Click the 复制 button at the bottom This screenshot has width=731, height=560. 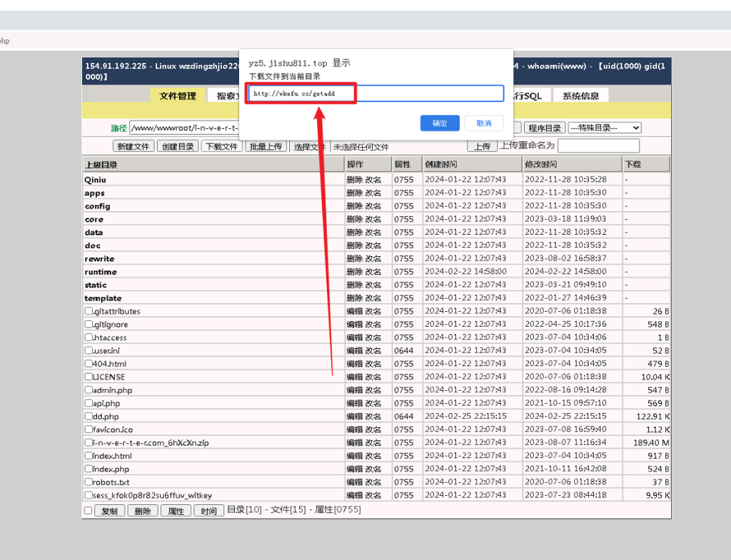coord(110,511)
